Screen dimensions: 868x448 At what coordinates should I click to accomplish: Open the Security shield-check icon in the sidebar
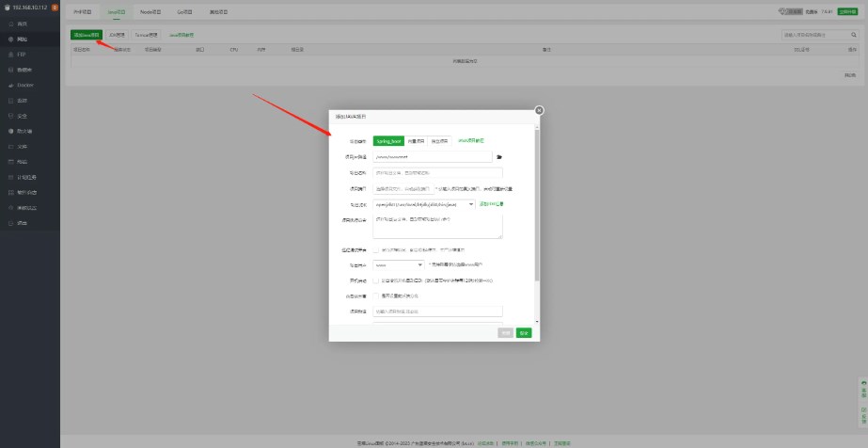pyautogui.click(x=11, y=117)
